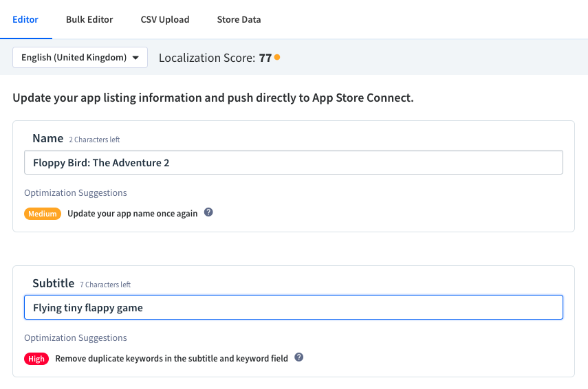This screenshot has height=389, width=588.
Task: Select 'Update your app name once again' suggestion
Action: [132, 214]
